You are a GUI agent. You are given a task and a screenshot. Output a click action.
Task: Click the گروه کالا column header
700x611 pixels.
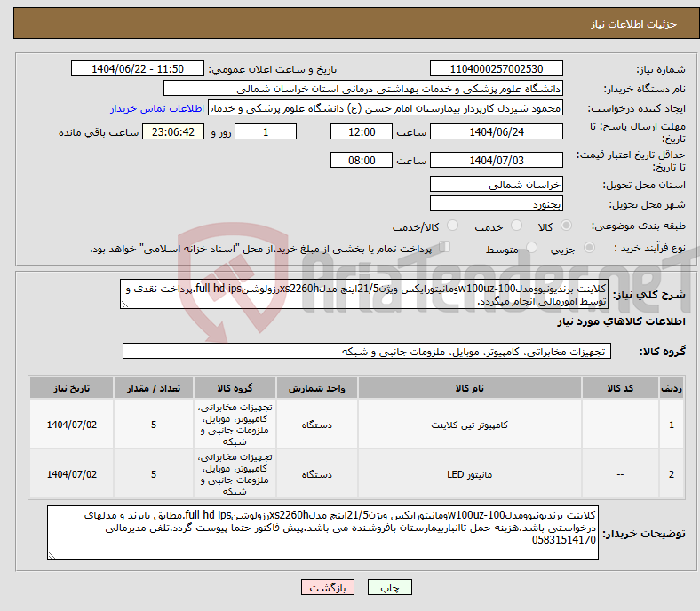[x=235, y=388]
